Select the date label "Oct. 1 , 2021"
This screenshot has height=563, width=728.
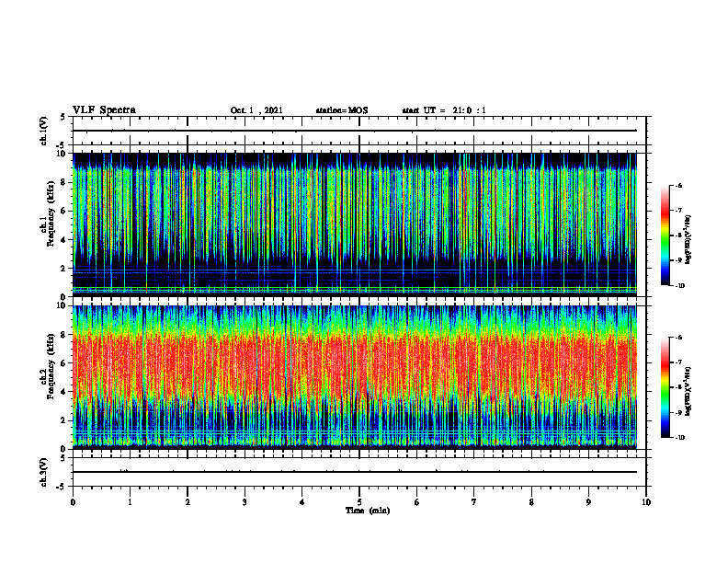(x=256, y=110)
